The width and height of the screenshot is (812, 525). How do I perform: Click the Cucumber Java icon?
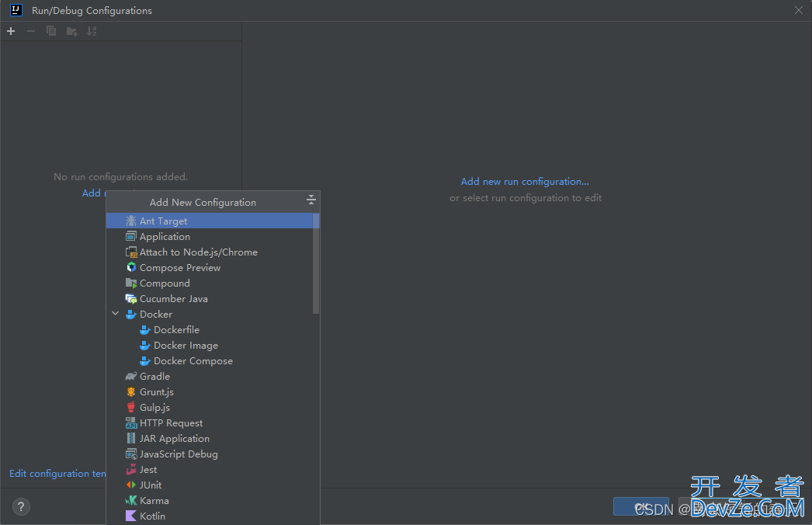(x=131, y=298)
